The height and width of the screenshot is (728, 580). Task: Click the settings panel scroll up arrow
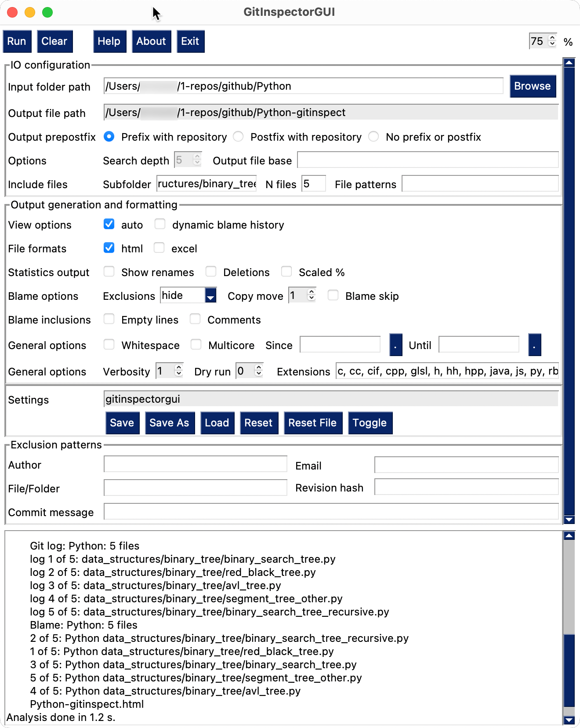point(569,62)
